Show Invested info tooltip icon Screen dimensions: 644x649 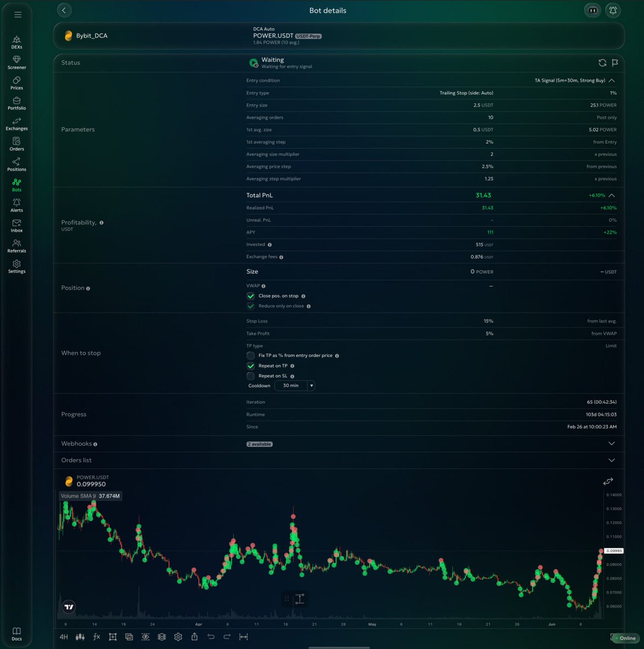point(270,245)
